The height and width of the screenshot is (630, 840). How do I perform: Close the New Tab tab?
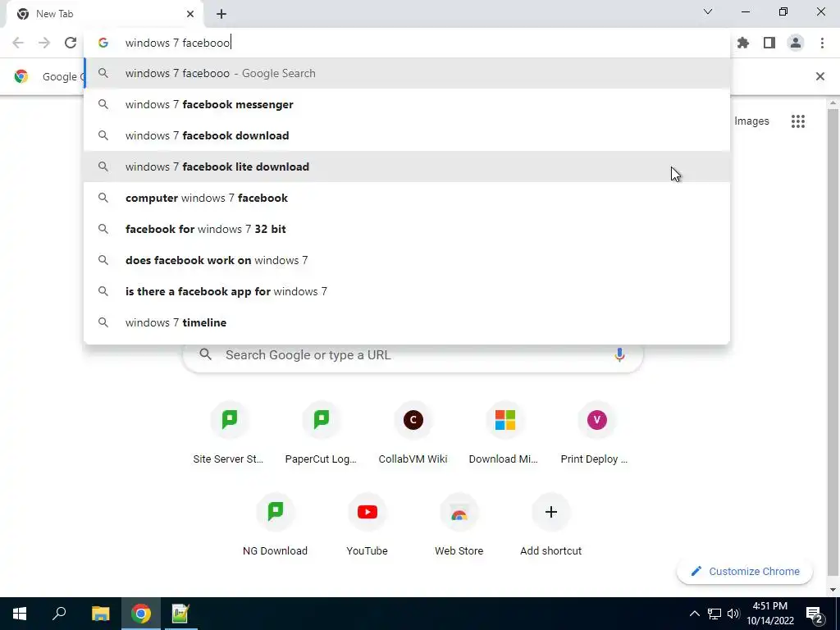point(190,14)
